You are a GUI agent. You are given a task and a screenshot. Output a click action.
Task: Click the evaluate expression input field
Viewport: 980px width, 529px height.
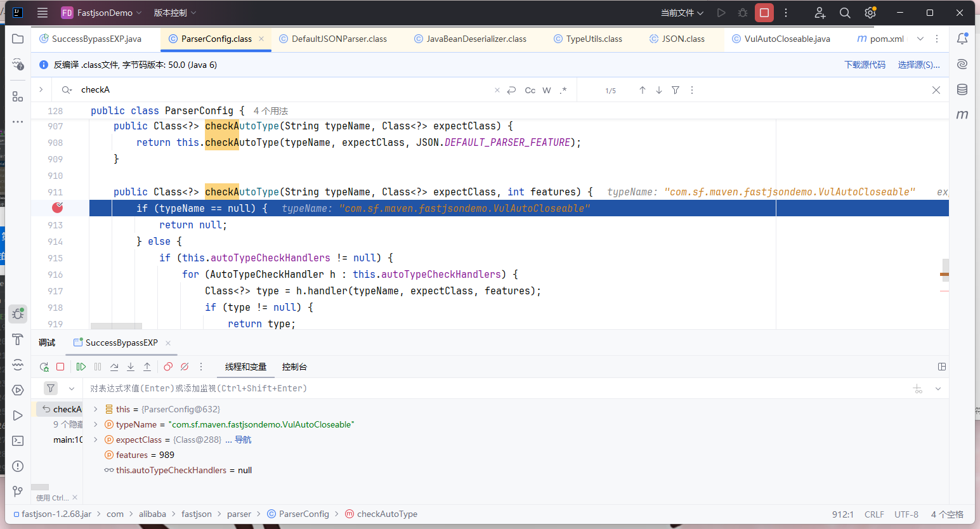click(x=495, y=388)
